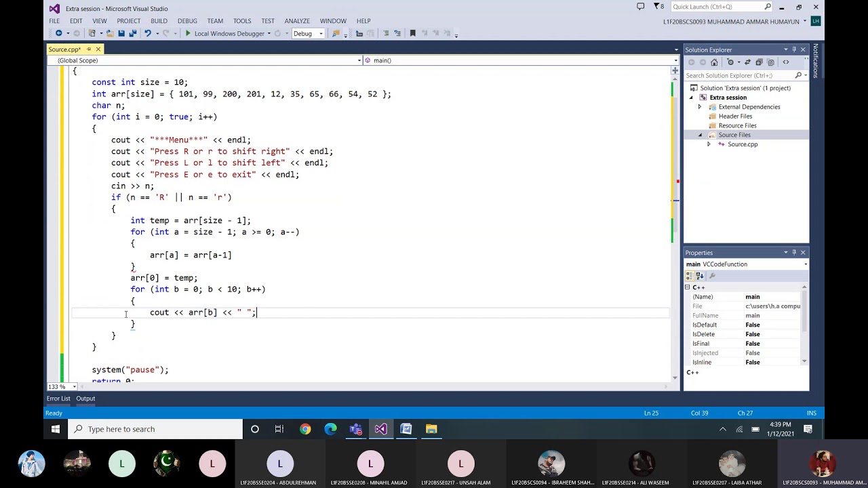Select the Categorized icon in Properties

click(690, 276)
